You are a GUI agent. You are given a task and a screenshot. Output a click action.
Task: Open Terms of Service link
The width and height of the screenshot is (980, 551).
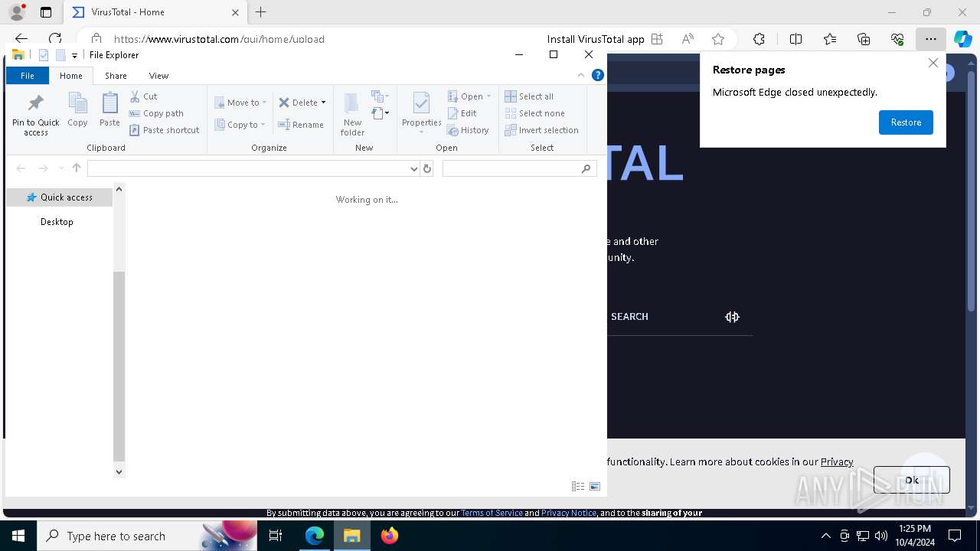[492, 513]
